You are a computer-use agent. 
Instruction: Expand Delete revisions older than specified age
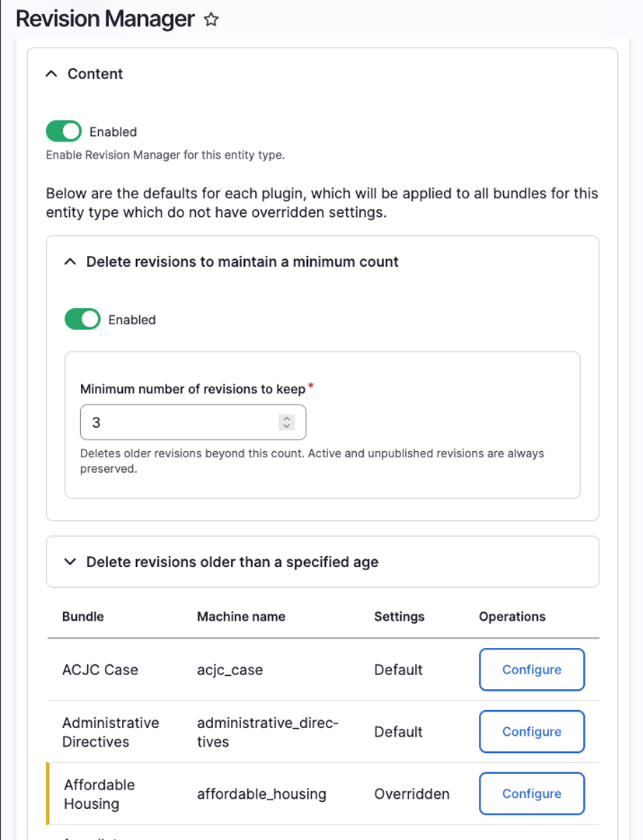(70, 562)
